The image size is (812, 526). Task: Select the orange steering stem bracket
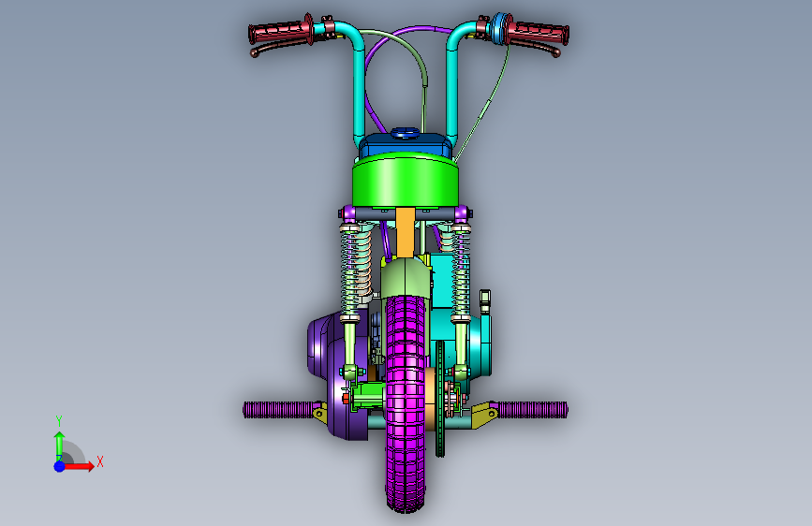[x=406, y=232]
